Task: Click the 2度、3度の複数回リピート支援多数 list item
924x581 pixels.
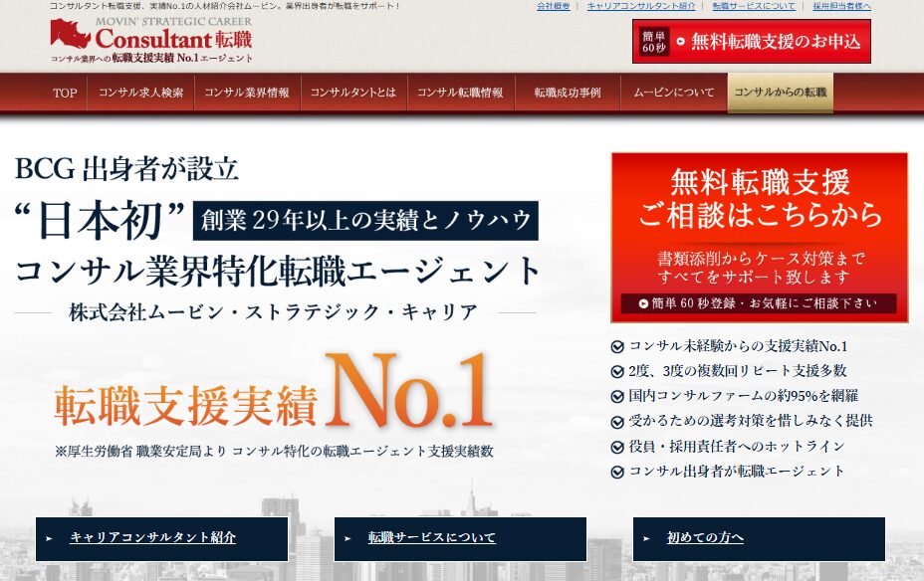Action: pos(729,371)
